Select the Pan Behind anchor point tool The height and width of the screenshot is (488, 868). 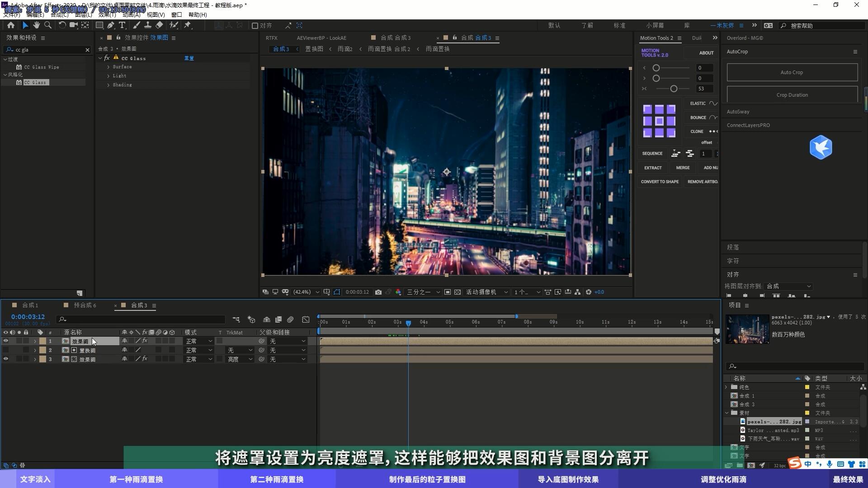point(85,25)
